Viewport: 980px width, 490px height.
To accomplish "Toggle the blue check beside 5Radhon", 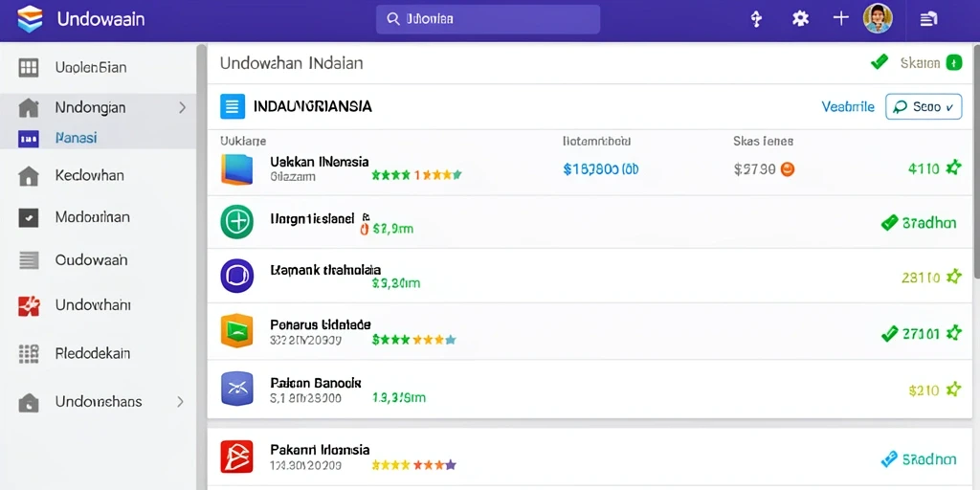I will tap(889, 459).
